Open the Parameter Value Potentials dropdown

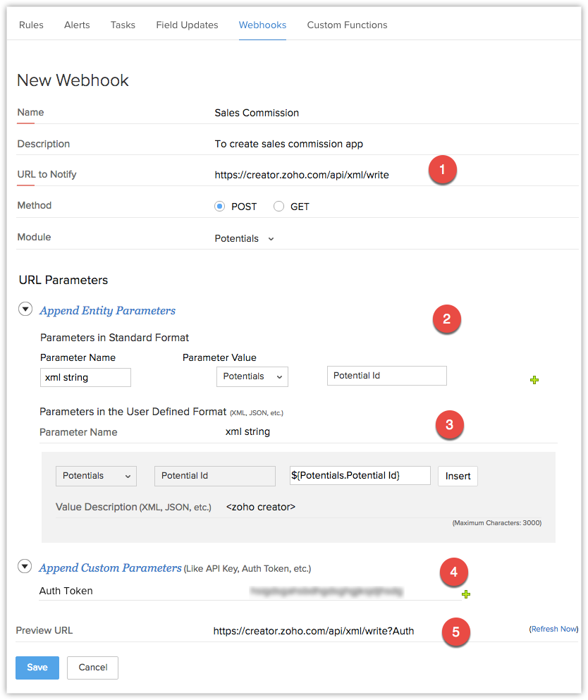[x=252, y=376]
